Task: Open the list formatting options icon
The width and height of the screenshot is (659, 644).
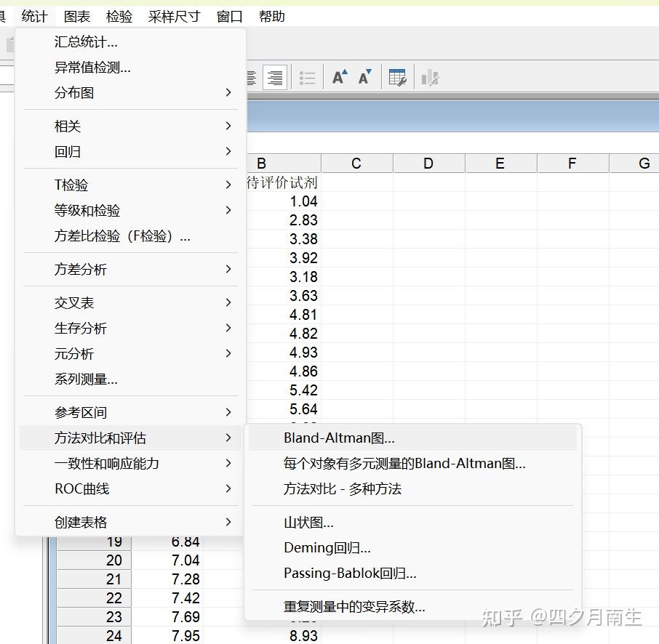Action: coord(307,77)
